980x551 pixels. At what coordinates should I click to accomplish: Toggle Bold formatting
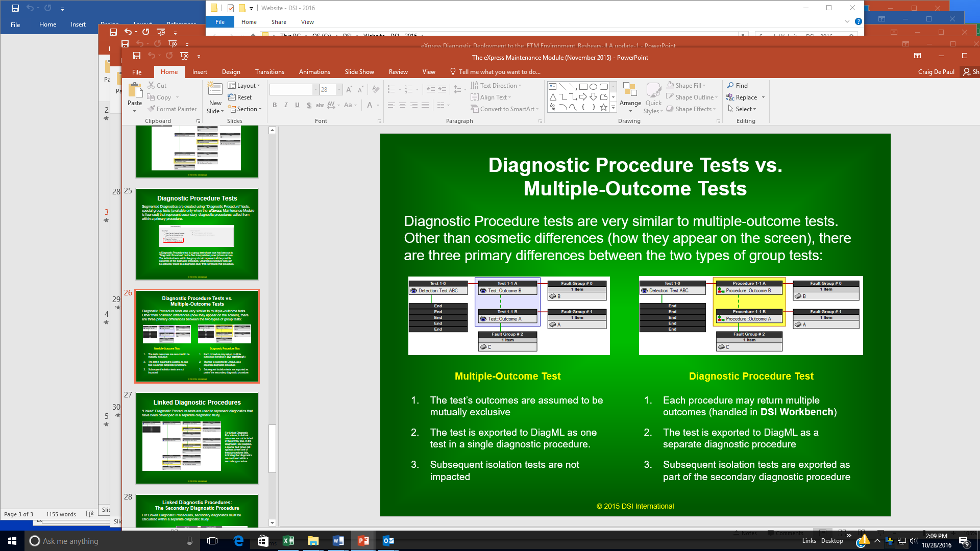click(x=275, y=105)
